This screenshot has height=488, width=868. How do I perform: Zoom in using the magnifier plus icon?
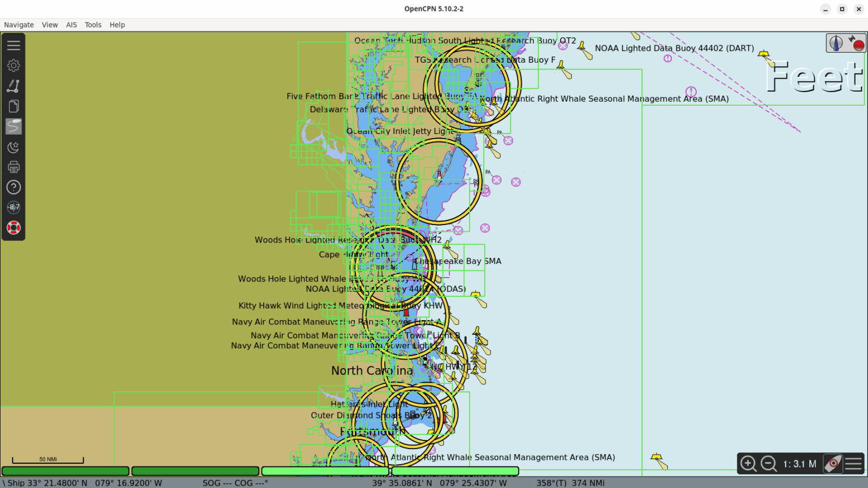coord(748,464)
